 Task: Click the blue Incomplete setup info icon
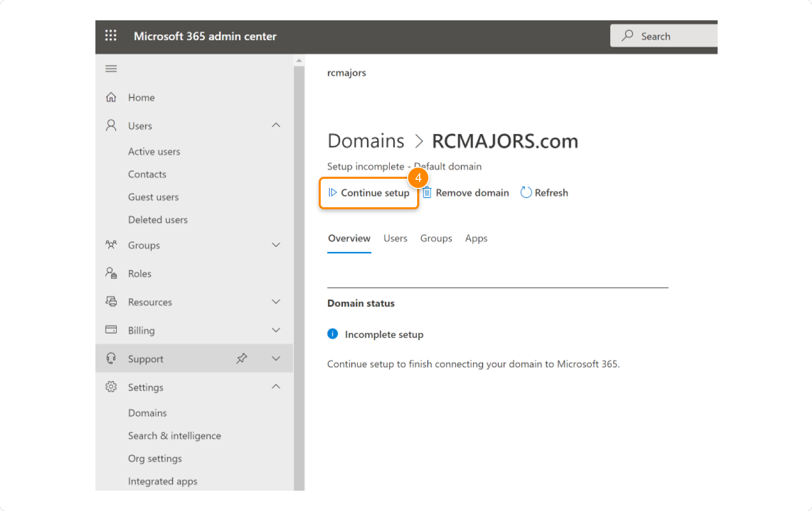[x=332, y=334]
